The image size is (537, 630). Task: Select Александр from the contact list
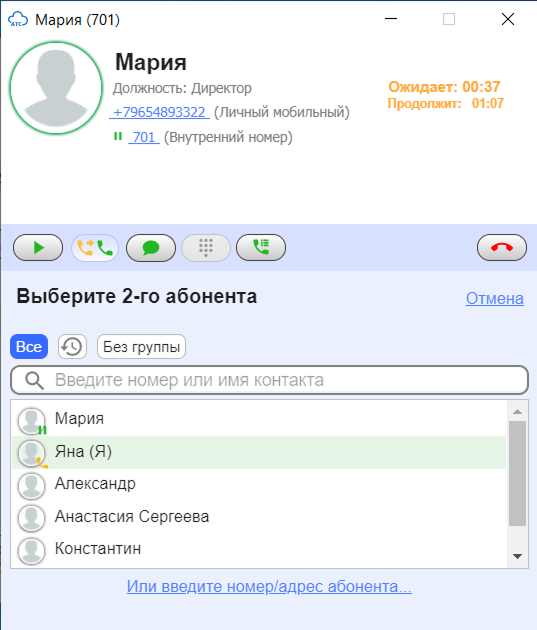259,485
